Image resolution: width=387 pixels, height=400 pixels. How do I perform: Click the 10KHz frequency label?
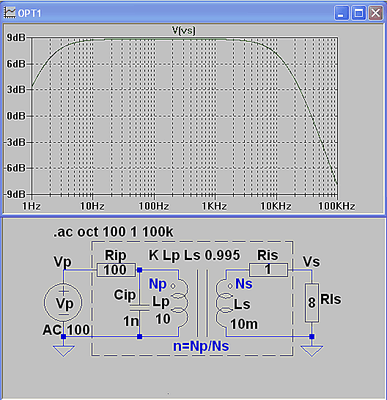click(276, 206)
